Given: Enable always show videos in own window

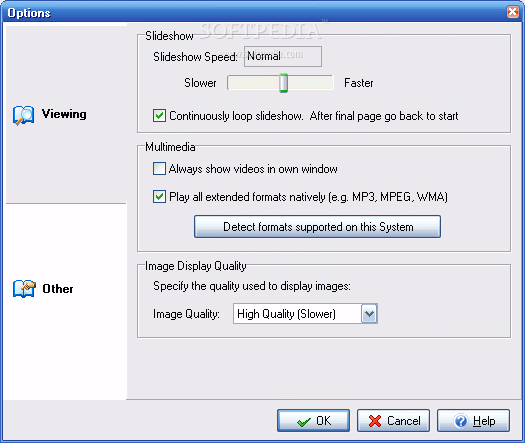Looking at the screenshot, I should pyautogui.click(x=159, y=168).
